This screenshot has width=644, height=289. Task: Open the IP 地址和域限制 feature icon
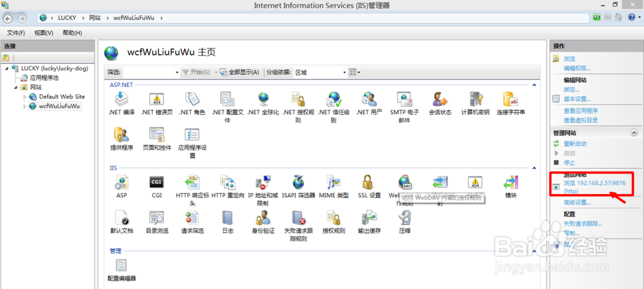263,183
